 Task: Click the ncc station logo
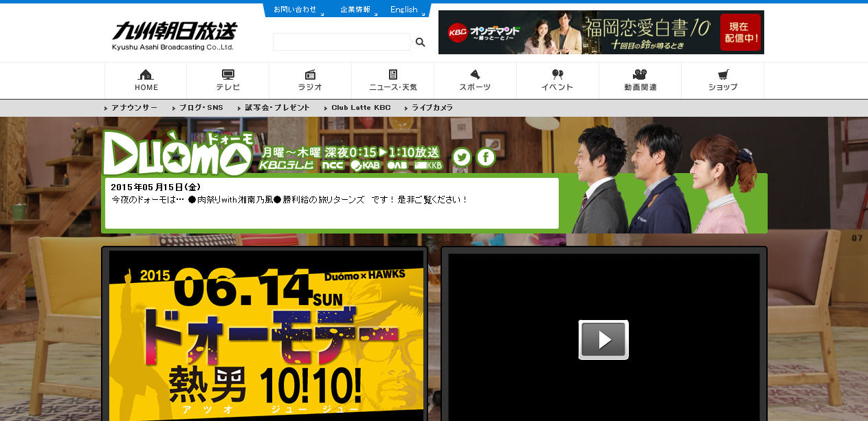coord(333,166)
